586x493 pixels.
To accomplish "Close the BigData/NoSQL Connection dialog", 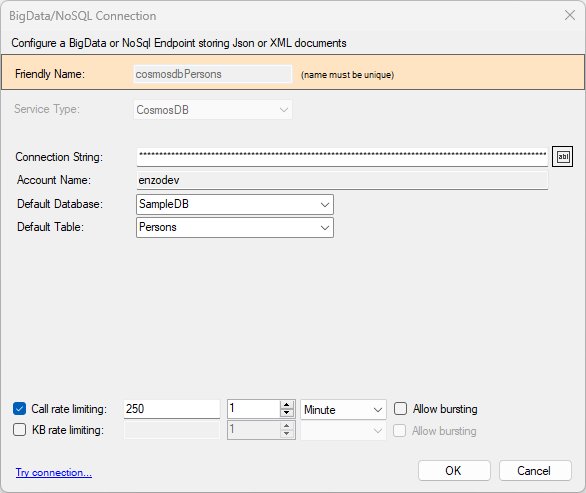I will 570,15.
